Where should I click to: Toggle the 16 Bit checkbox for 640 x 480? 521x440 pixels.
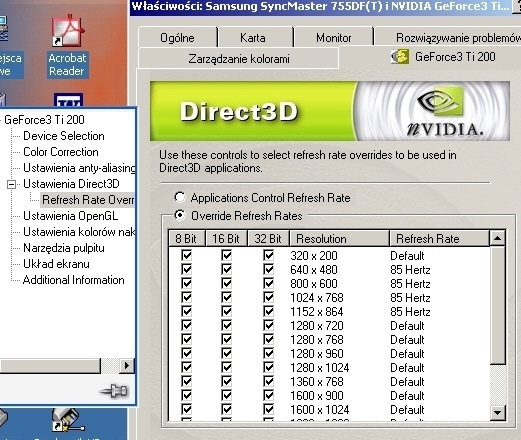(x=227, y=269)
